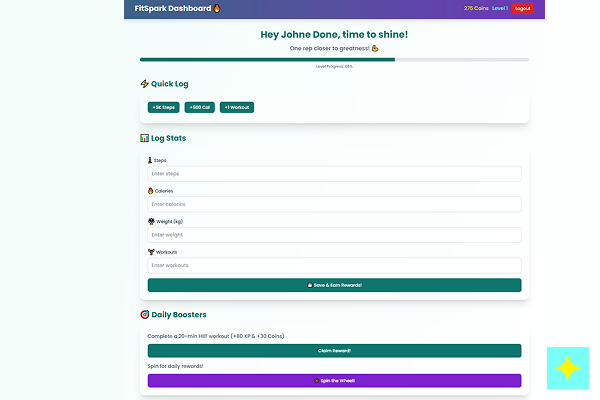Click the fire icon beside Calories
Screen dimensions: 600x400
pyautogui.click(x=151, y=190)
